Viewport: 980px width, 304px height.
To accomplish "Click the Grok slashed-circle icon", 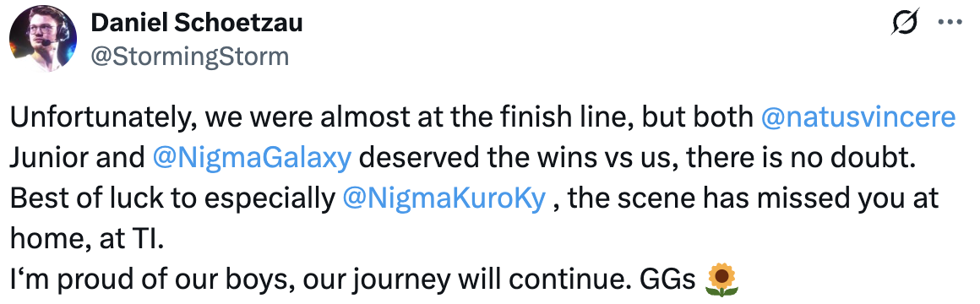I will click(905, 23).
